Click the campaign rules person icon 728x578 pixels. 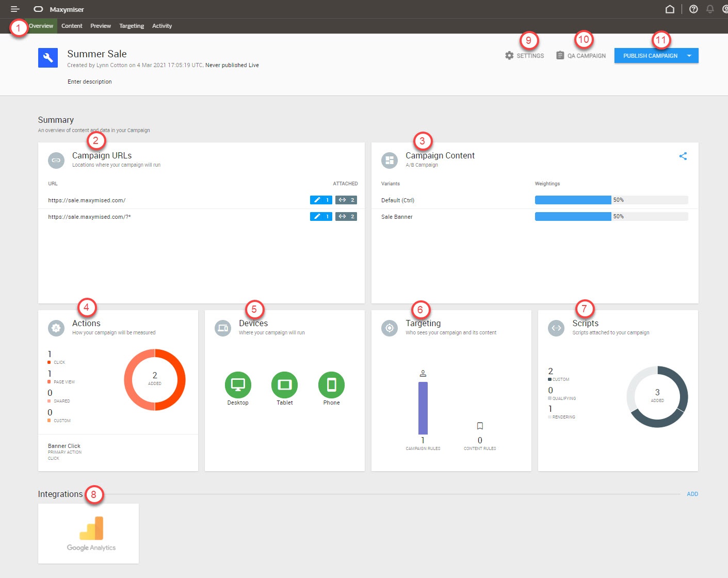[x=423, y=374]
